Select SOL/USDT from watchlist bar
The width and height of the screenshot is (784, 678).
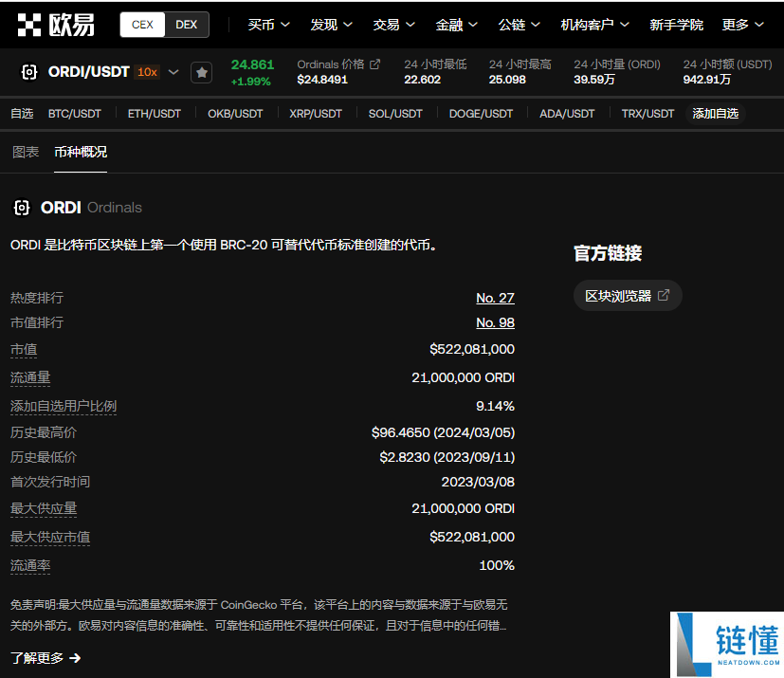coord(395,114)
